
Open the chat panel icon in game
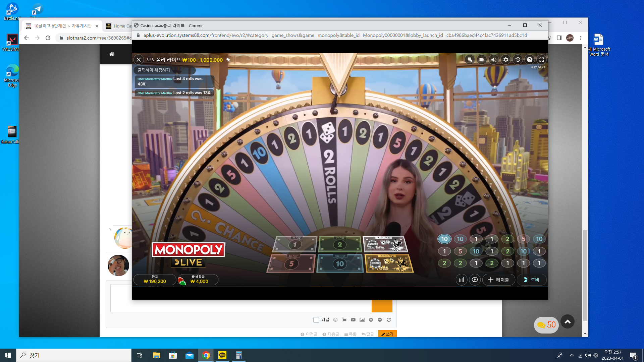pos(470,60)
